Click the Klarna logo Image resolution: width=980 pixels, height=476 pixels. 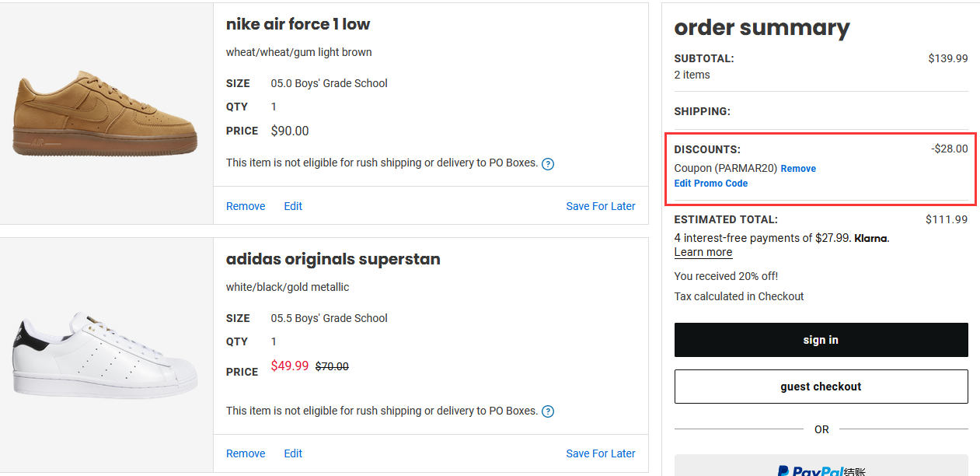tap(870, 238)
